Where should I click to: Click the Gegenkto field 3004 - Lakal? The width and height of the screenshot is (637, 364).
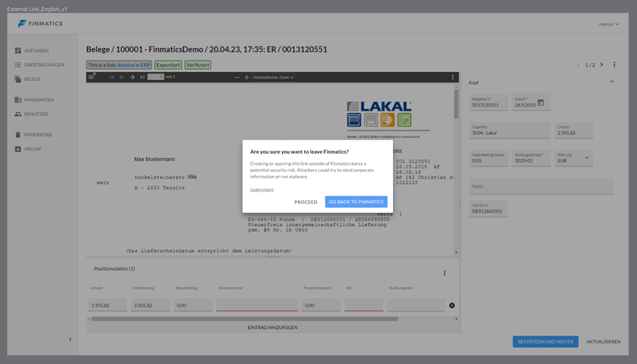[x=510, y=130]
